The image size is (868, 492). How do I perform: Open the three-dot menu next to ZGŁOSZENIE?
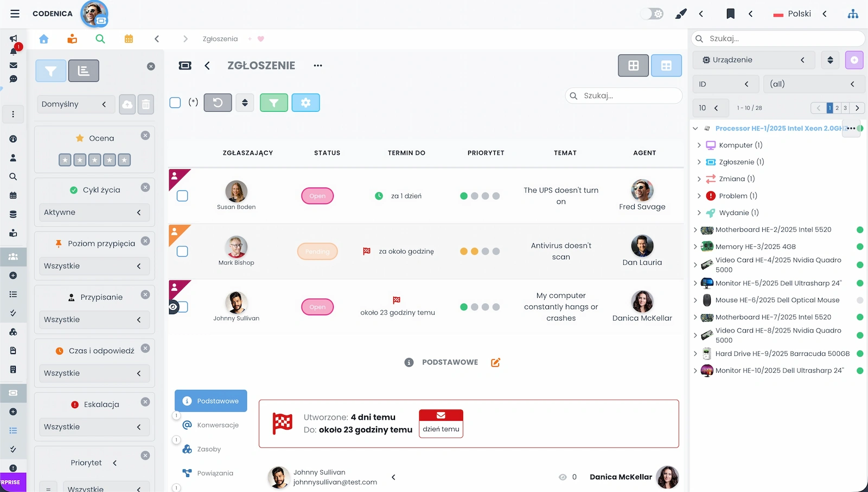(x=318, y=65)
